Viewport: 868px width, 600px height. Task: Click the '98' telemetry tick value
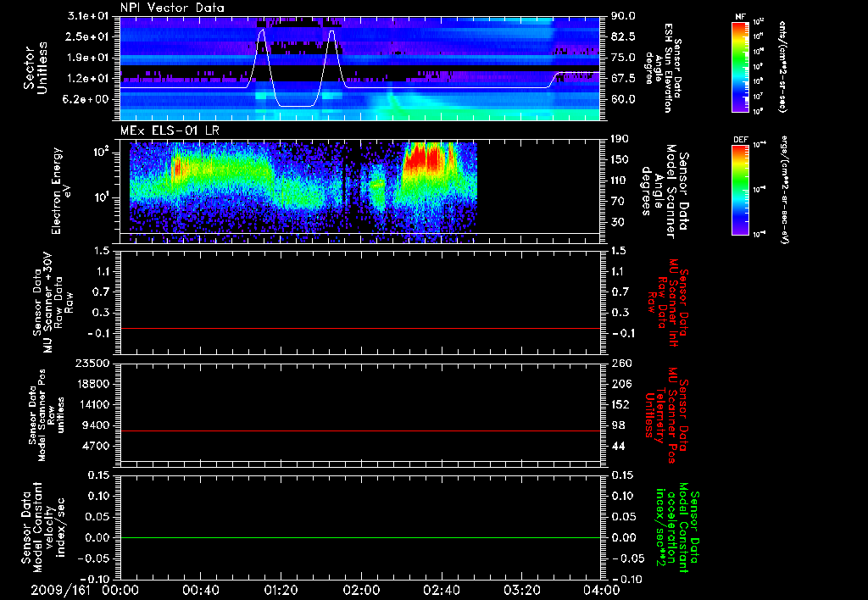[x=618, y=425]
